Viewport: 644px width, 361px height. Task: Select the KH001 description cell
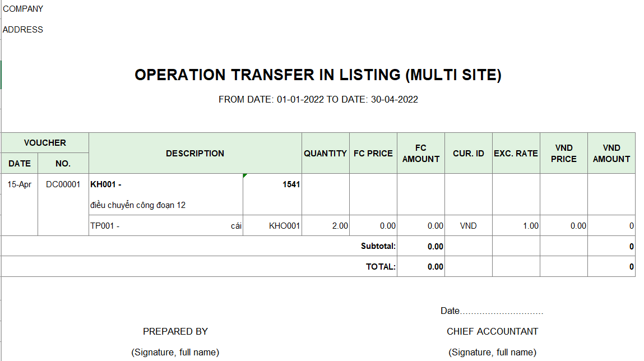[x=166, y=195]
